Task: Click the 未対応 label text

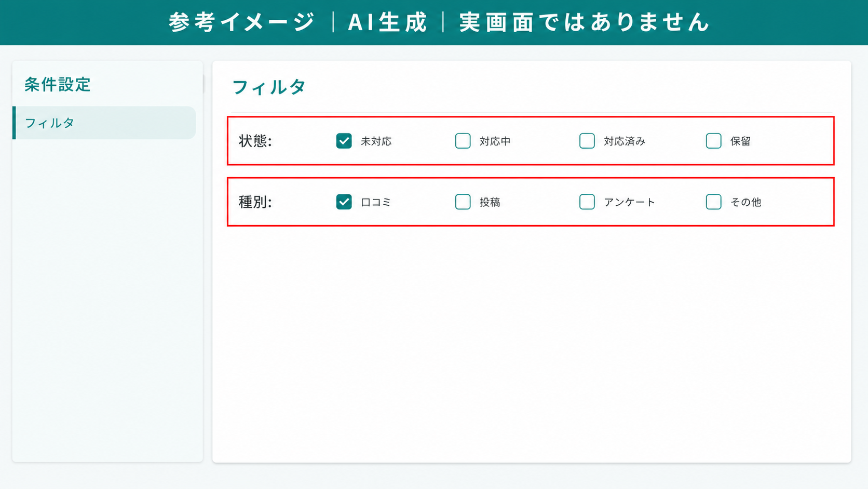Action: [376, 141]
